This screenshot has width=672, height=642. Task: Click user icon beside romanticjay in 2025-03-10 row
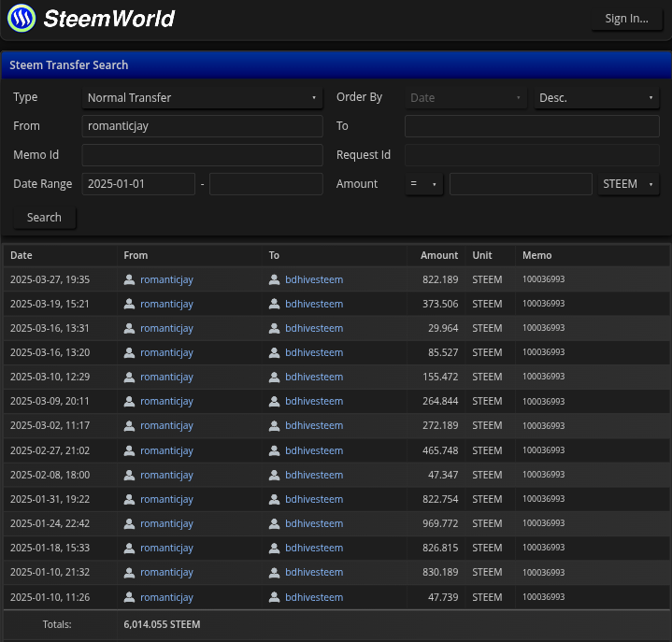pyautogui.click(x=129, y=378)
